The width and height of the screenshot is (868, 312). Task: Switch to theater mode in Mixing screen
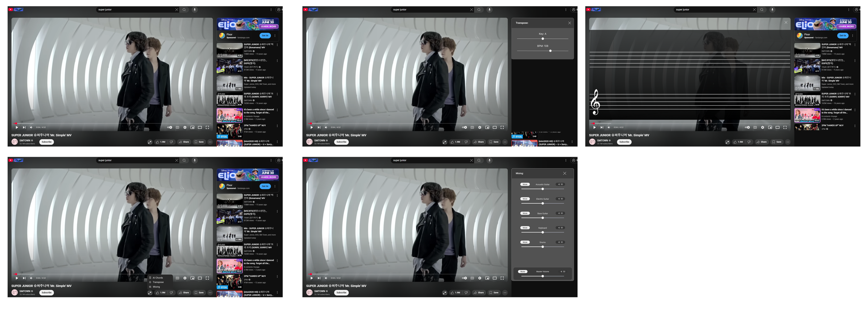point(494,278)
